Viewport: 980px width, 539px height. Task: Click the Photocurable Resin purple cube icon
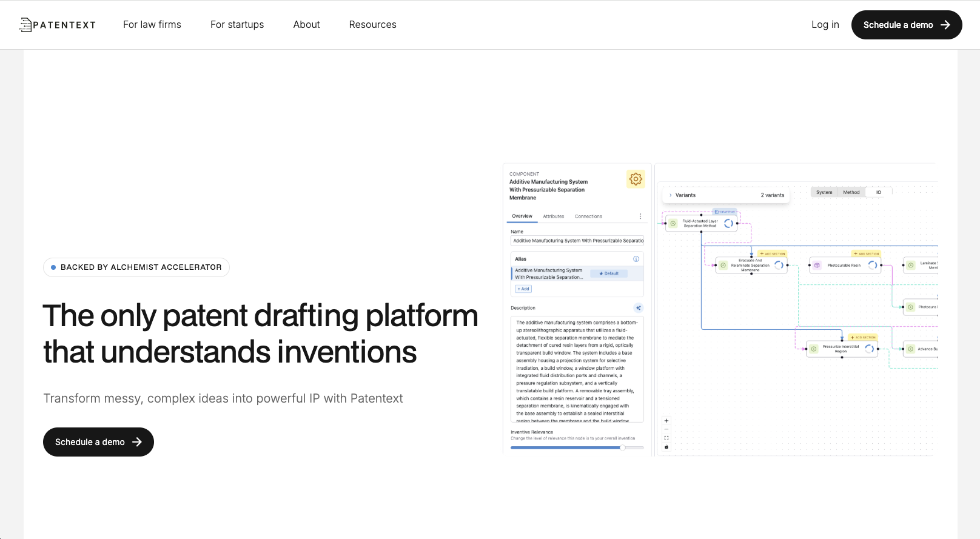click(x=817, y=265)
